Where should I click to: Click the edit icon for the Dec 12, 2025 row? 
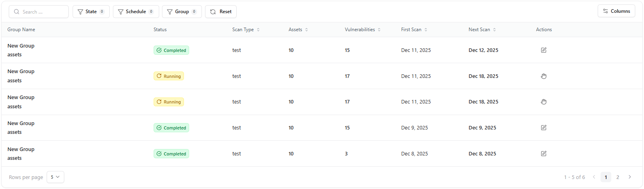(543, 50)
